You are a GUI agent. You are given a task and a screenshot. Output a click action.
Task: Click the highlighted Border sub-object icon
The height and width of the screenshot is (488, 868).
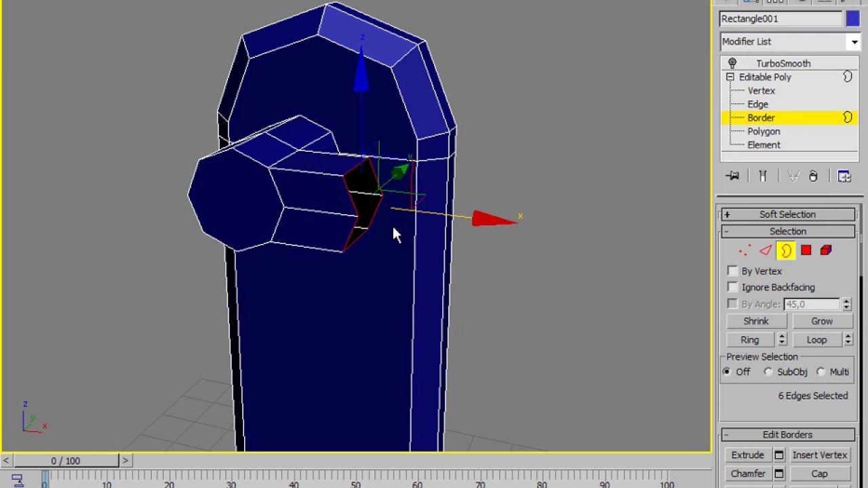[x=785, y=251]
